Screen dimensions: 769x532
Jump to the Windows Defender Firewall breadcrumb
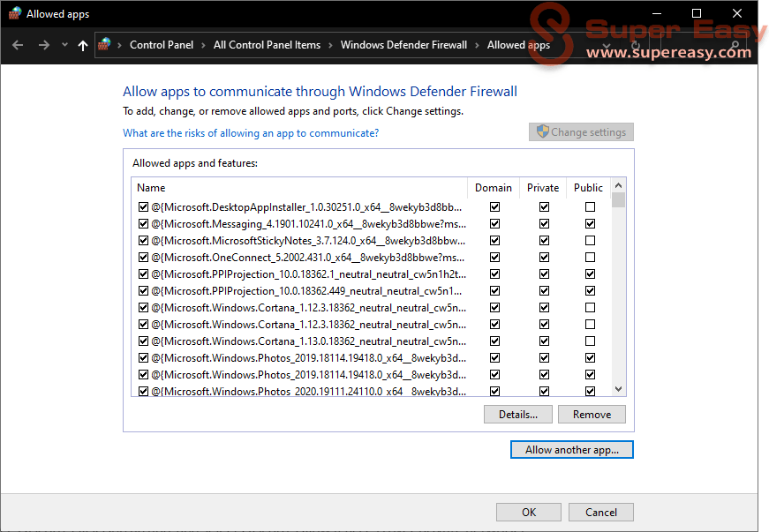coord(403,45)
